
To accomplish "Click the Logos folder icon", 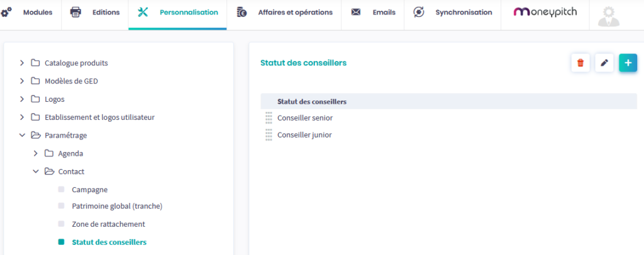I will [x=36, y=99].
